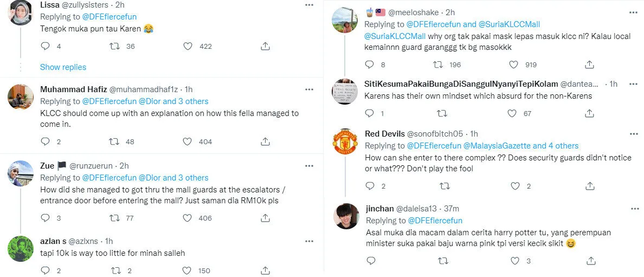Open more options menu on jinchan's tweet
644x277 pixels.
coord(633,208)
